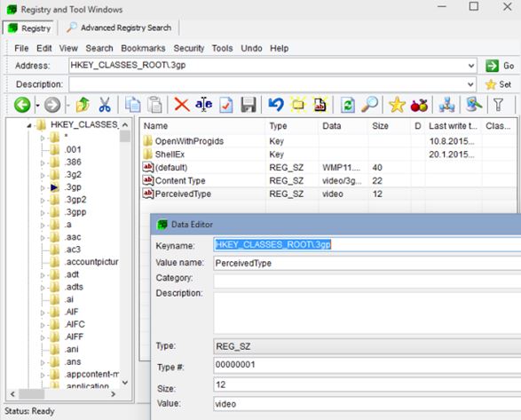Click the yellow star Bookmark toolbar icon

(x=397, y=105)
